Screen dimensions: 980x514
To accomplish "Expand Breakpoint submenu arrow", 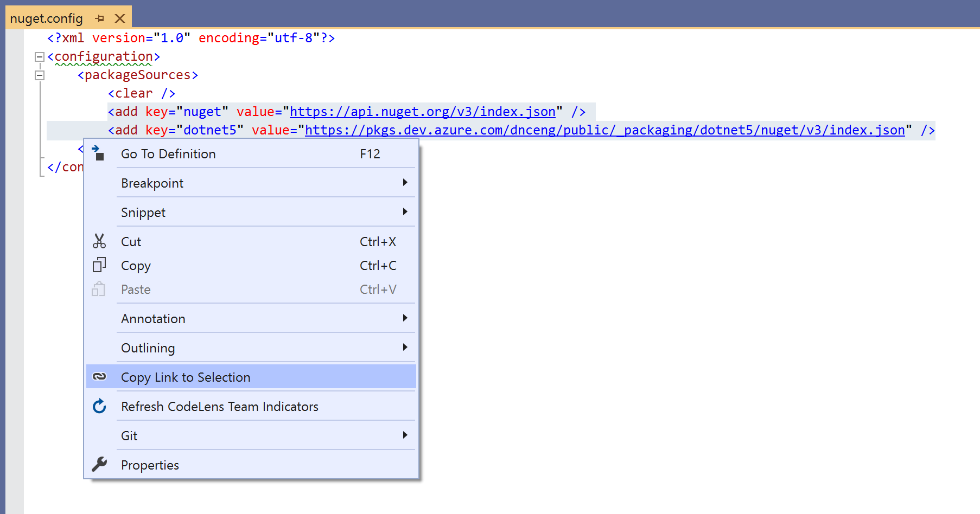I will pyautogui.click(x=405, y=183).
